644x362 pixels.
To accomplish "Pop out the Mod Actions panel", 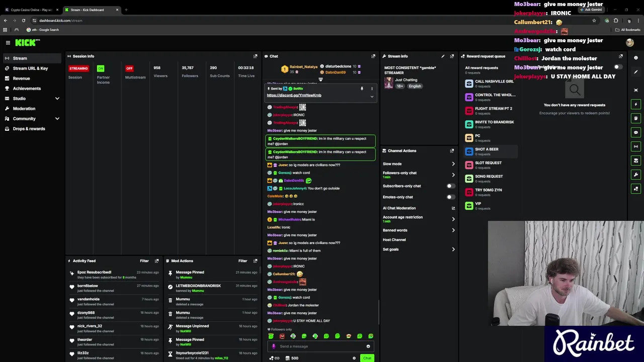I will click(x=255, y=261).
